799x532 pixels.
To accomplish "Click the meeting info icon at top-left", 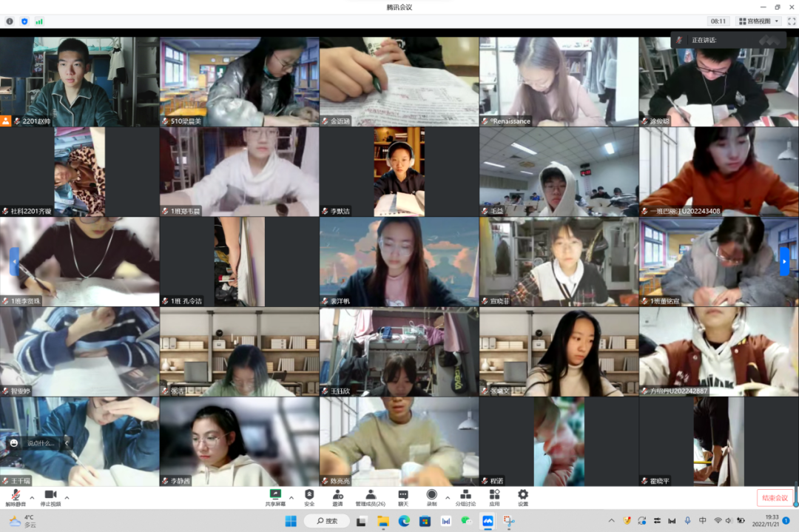I will tap(10, 21).
